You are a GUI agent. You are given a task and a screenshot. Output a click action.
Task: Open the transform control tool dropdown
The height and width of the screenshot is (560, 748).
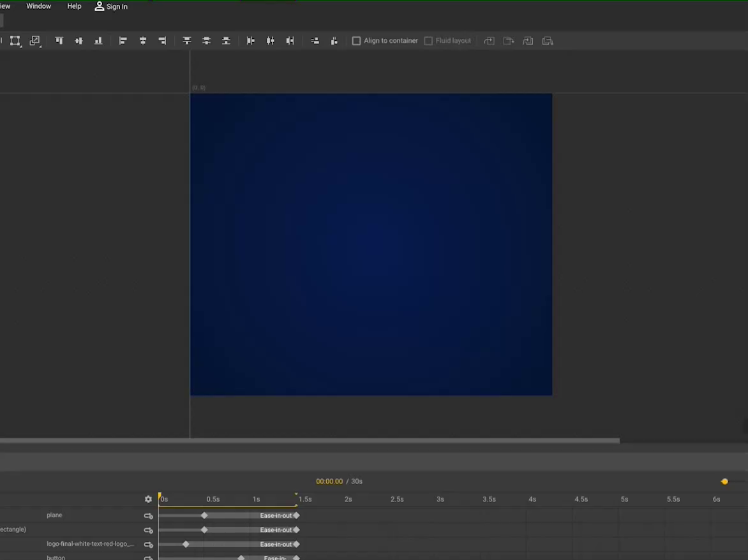15,41
